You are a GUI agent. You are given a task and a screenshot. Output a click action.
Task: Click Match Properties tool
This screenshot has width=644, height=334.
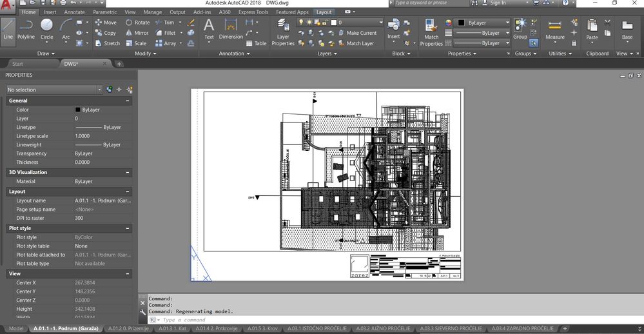(x=431, y=32)
